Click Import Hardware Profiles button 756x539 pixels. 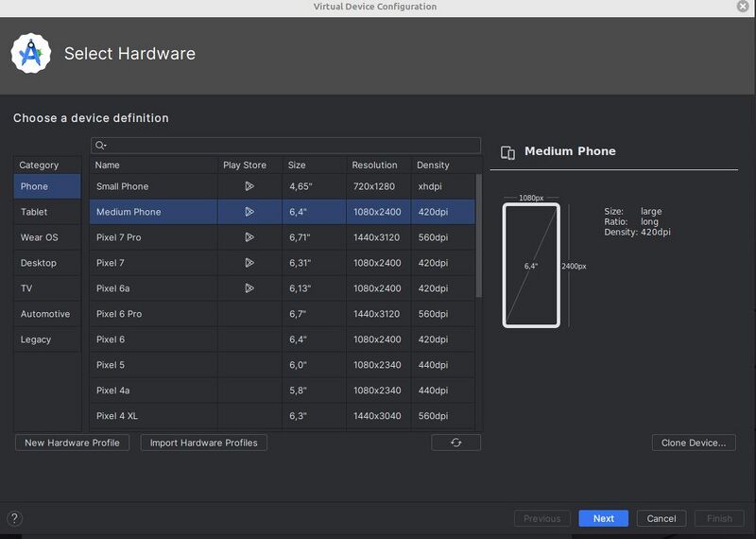click(x=203, y=443)
